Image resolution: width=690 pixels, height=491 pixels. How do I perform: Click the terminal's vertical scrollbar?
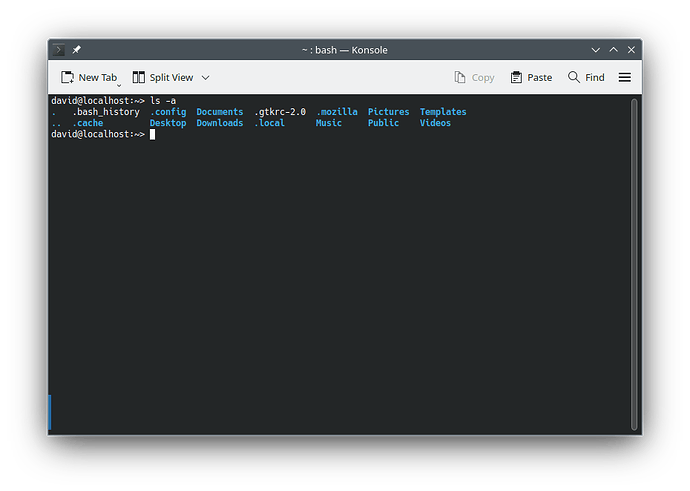[x=635, y=260]
